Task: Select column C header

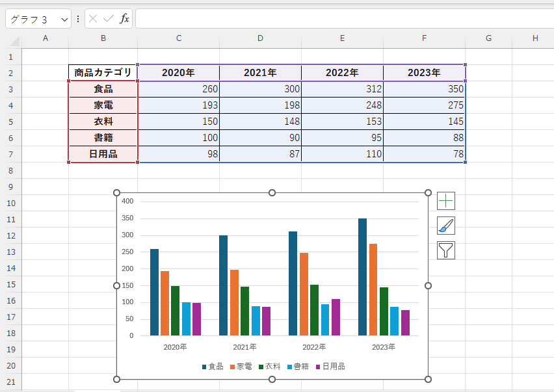Action: [179, 38]
